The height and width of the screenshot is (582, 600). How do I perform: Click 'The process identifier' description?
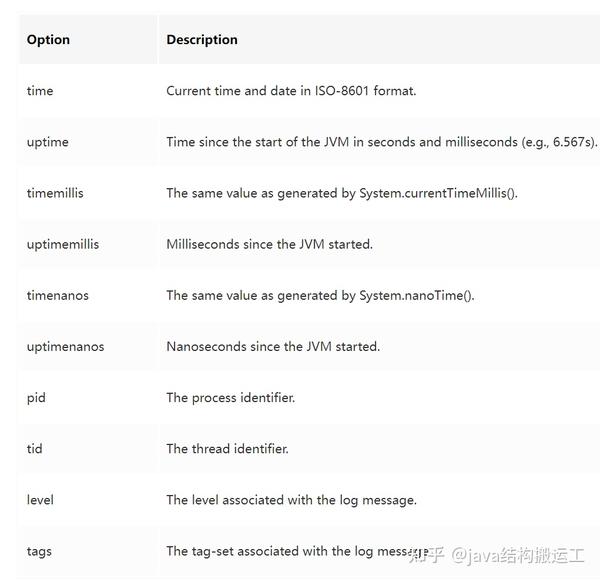(231, 398)
